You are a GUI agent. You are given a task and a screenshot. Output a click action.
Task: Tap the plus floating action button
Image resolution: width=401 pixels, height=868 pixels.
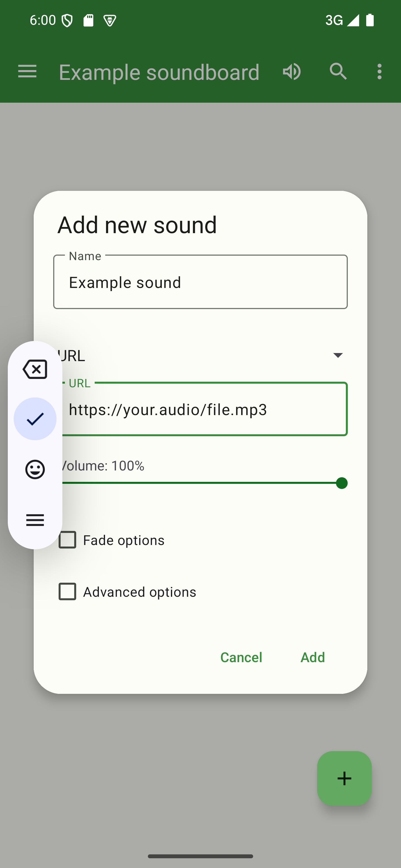[x=344, y=778]
